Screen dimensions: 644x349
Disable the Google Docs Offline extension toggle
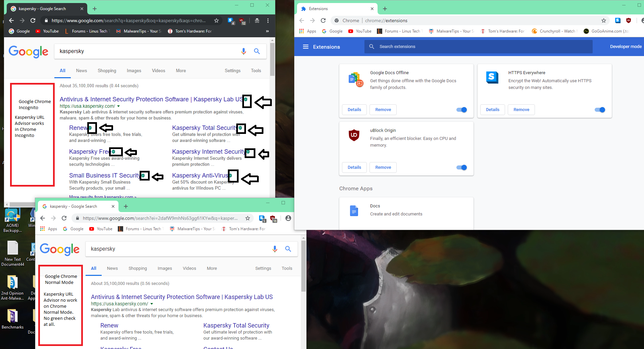click(462, 110)
